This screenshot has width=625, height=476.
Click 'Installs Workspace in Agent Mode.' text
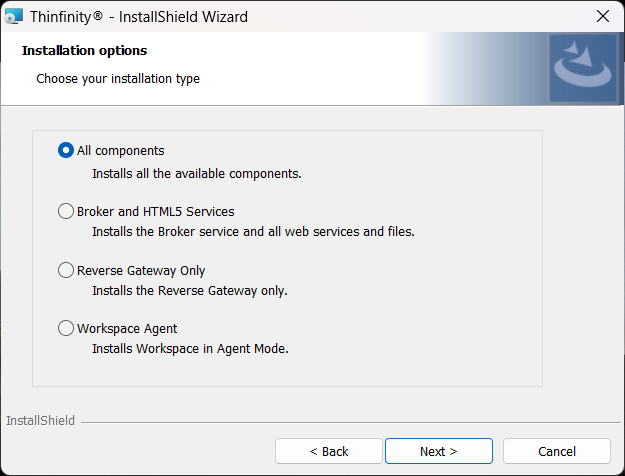tap(190, 349)
